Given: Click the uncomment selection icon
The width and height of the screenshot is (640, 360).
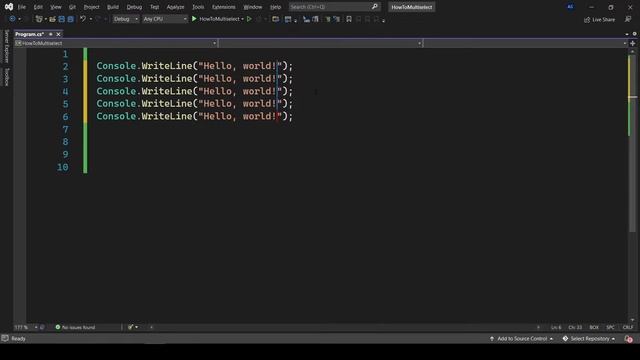Looking at the screenshot, I should pyautogui.click(x=315, y=19).
